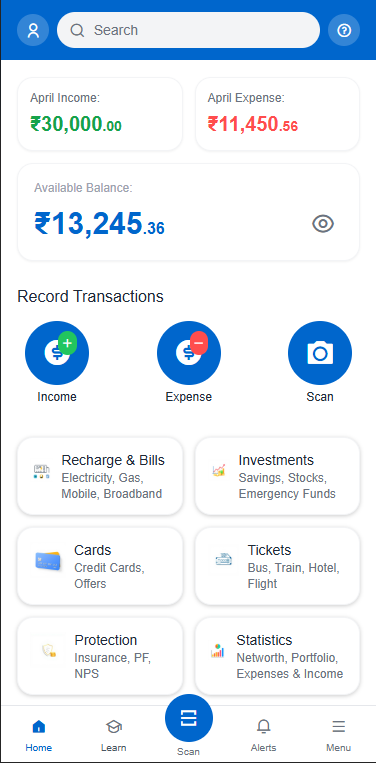Open the Statistics card

[277, 656]
